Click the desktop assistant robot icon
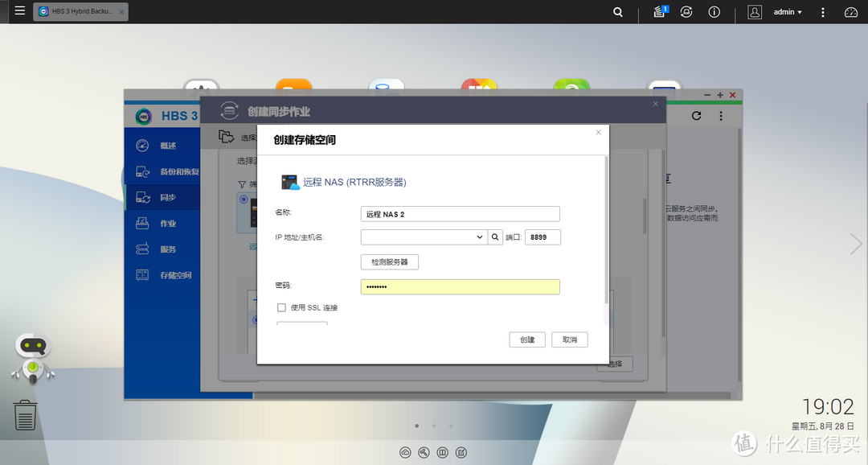The height and width of the screenshot is (465, 868). click(33, 359)
